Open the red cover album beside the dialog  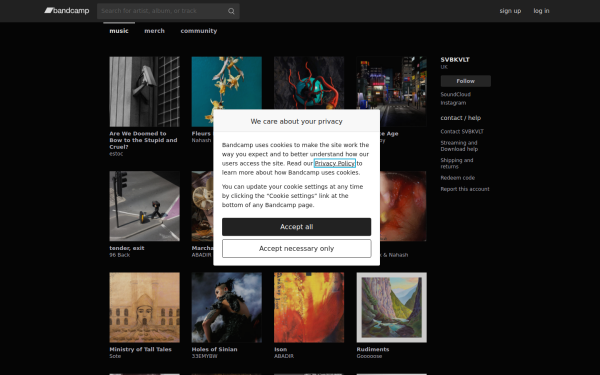403,206
